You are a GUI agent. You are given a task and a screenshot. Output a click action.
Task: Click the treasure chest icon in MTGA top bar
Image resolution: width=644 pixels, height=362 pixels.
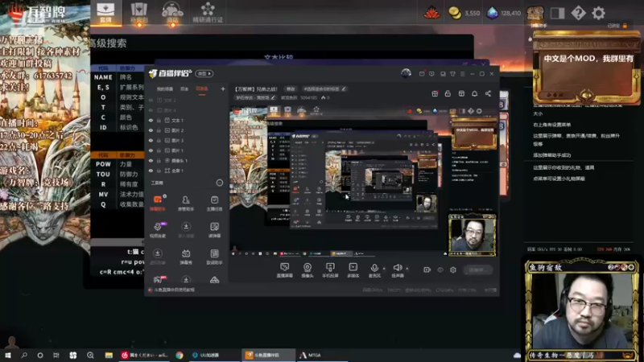click(535, 13)
